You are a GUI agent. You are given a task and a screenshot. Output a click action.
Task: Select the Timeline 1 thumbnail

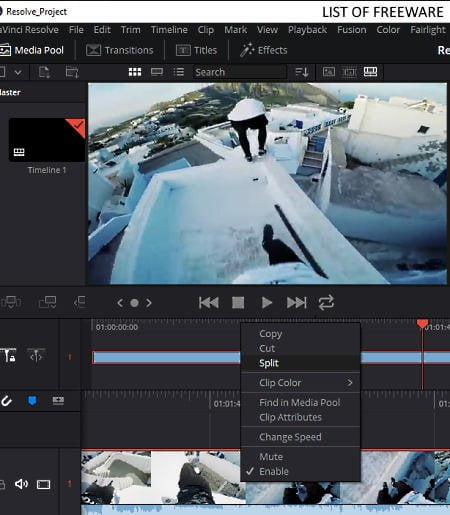47,140
